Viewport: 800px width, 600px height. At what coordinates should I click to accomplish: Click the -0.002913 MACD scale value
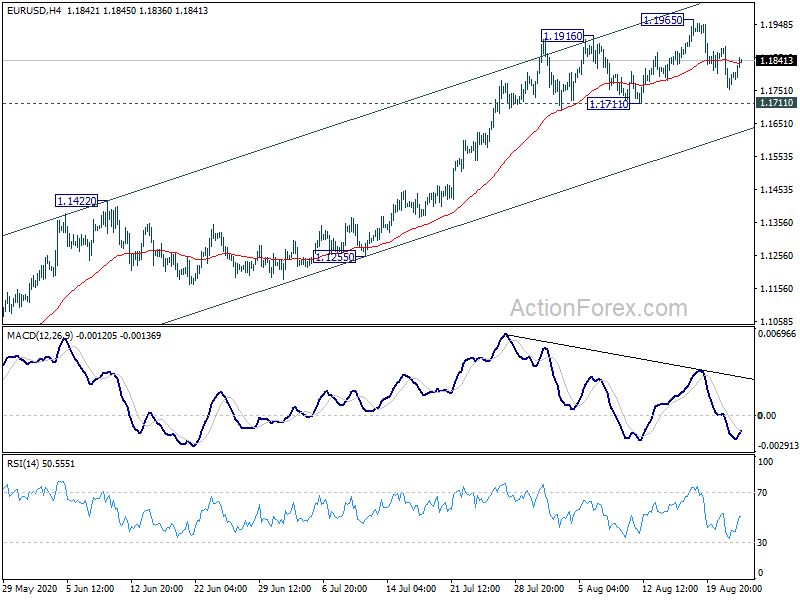(778, 445)
